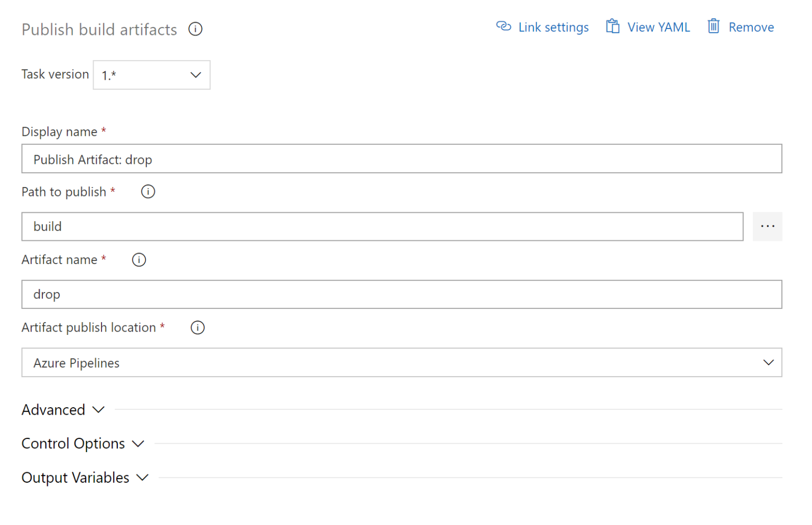Click the info icon beside Artifact publish location

coord(197,327)
